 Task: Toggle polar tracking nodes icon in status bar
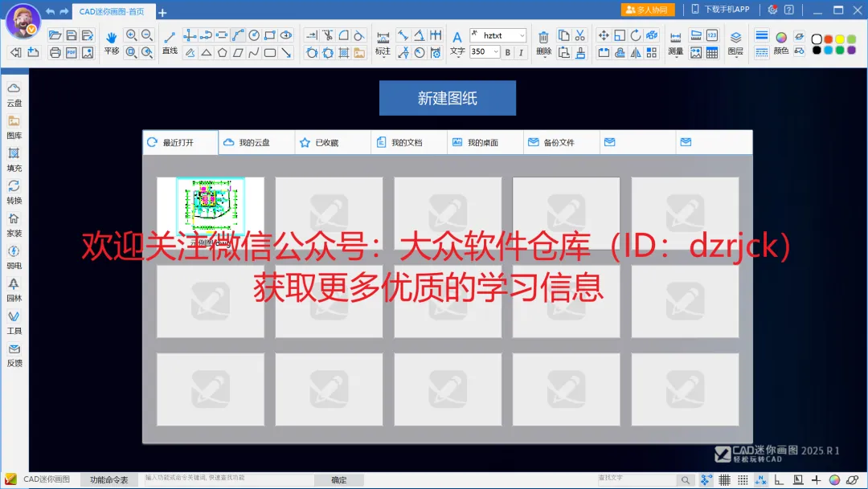706,480
